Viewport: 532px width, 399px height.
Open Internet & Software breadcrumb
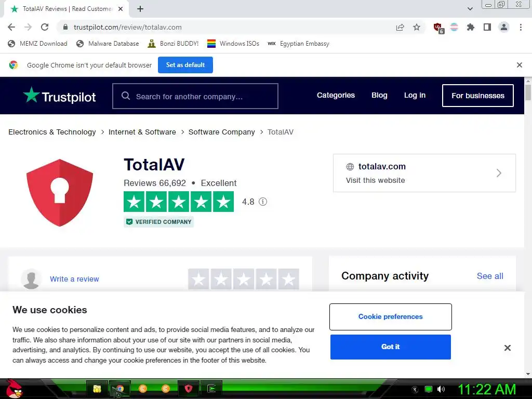tap(142, 132)
